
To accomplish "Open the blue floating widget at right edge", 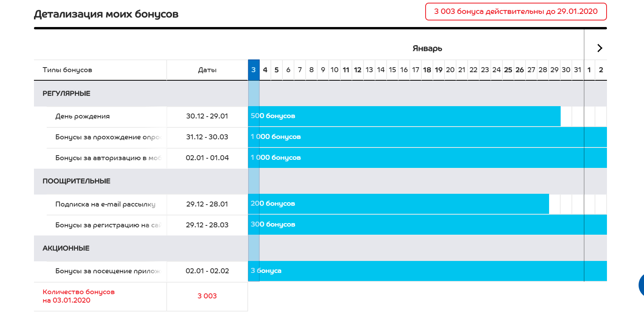I will pos(641,286).
